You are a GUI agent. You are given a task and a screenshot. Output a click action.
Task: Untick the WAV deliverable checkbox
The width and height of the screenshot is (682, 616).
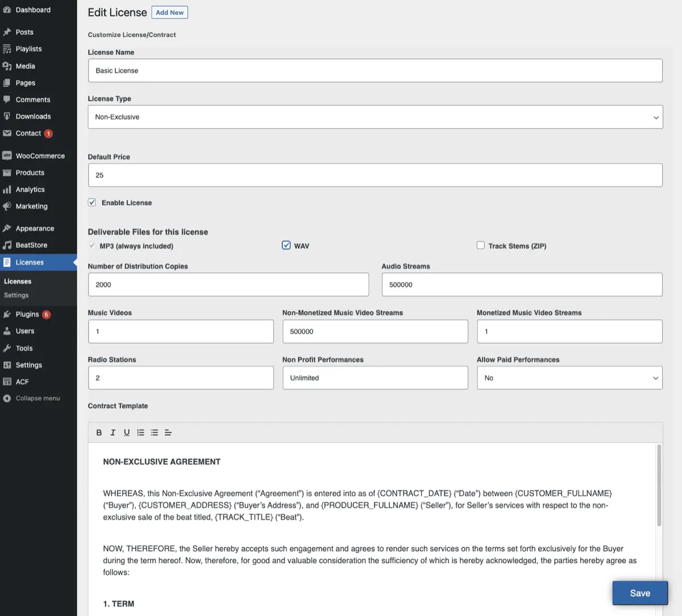(x=286, y=245)
